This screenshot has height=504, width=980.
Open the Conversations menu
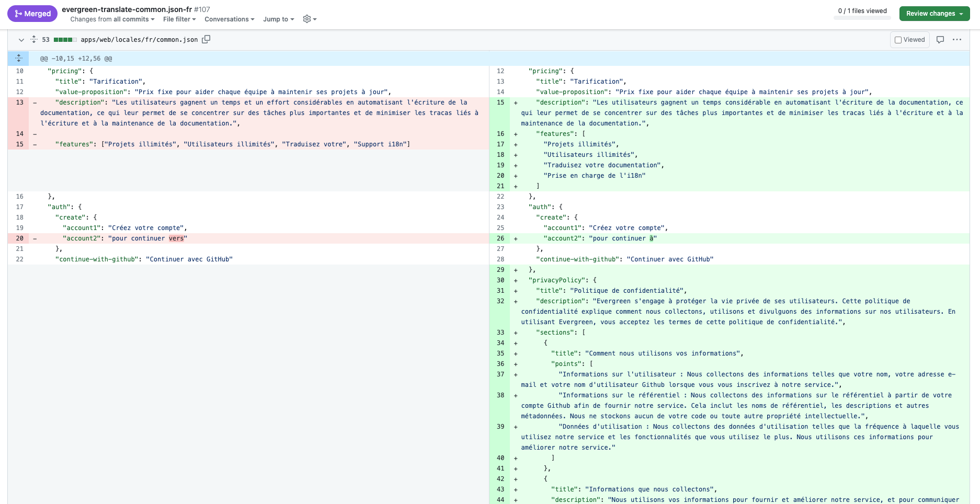pyautogui.click(x=229, y=19)
